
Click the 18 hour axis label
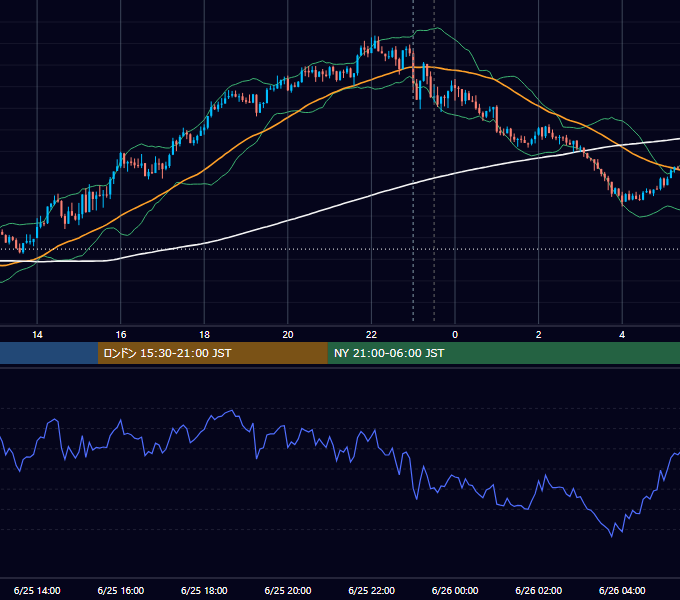click(x=204, y=335)
